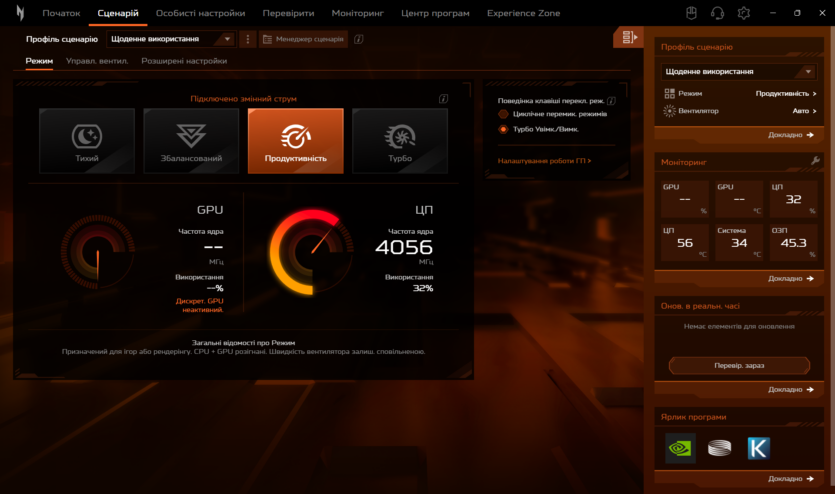The image size is (835, 494).
Task: Select the Balanced (Збалансований) mode tile
Action: 191,141
